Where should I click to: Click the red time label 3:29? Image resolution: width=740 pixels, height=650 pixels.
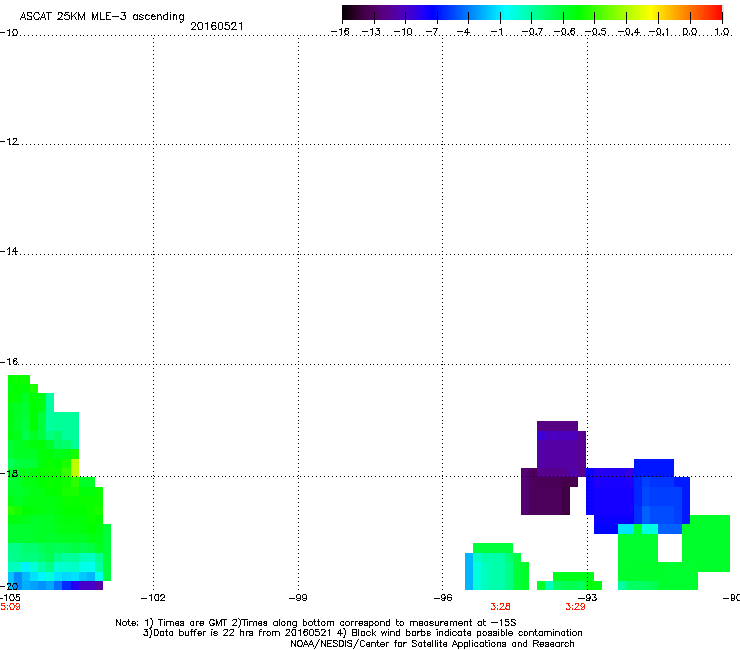(575, 607)
